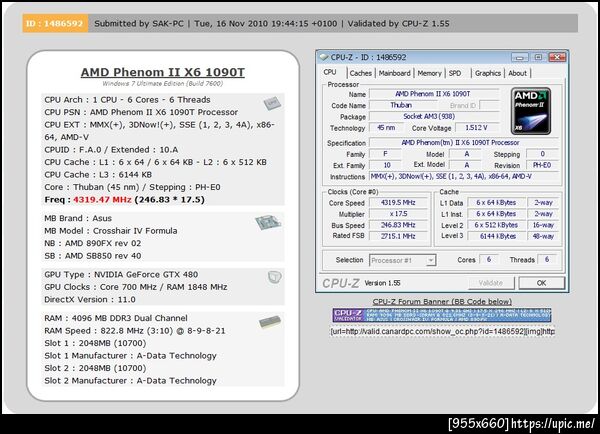The width and height of the screenshot is (600, 434).
Task: Switch to the Caches tab
Action: point(360,73)
